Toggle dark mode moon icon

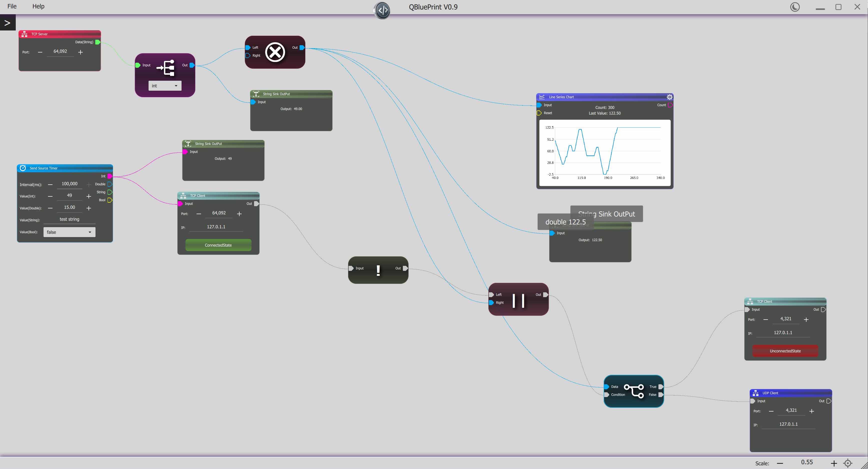pos(794,7)
